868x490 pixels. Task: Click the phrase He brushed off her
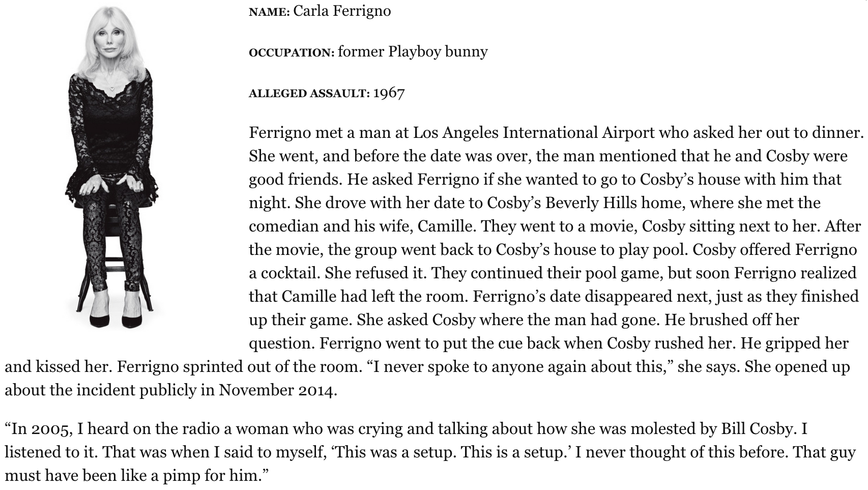[732, 320]
